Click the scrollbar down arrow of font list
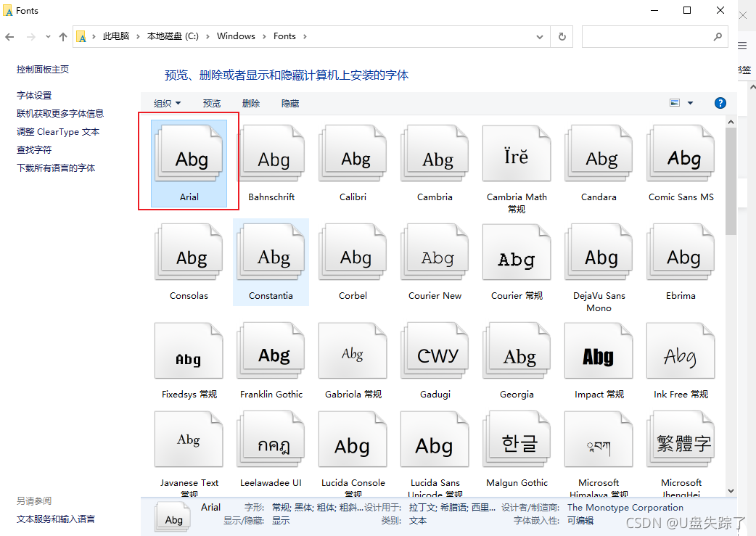The height and width of the screenshot is (536, 756). (x=731, y=491)
